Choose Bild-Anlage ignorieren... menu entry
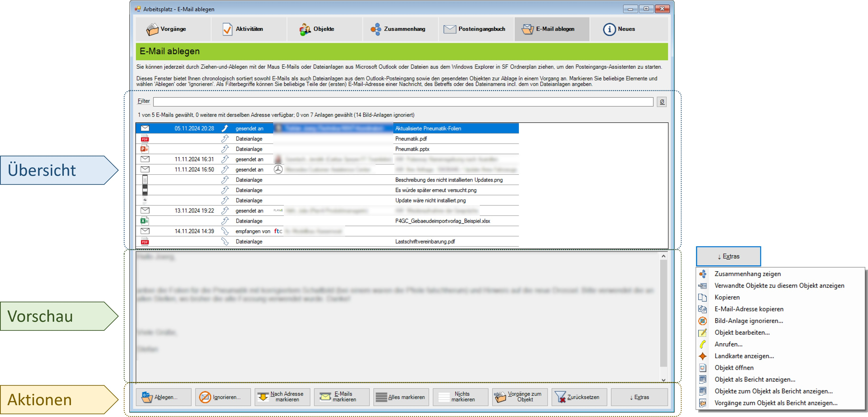Screen dimensions: 868x417 (x=780, y=321)
